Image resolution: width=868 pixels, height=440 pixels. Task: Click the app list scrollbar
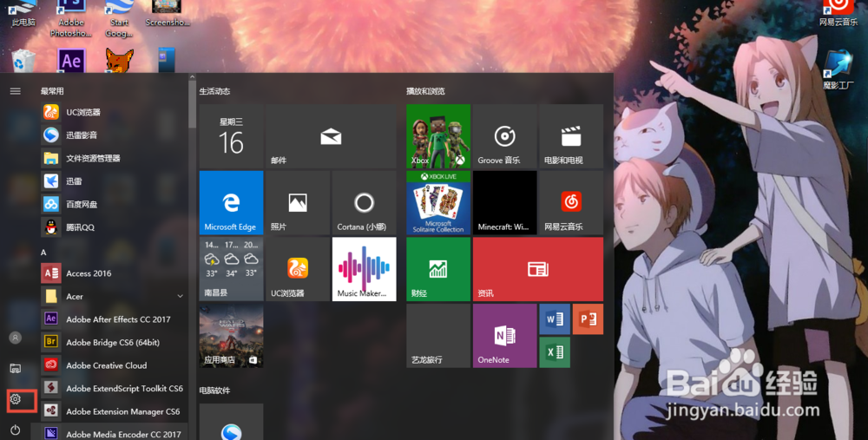pyautogui.click(x=193, y=105)
